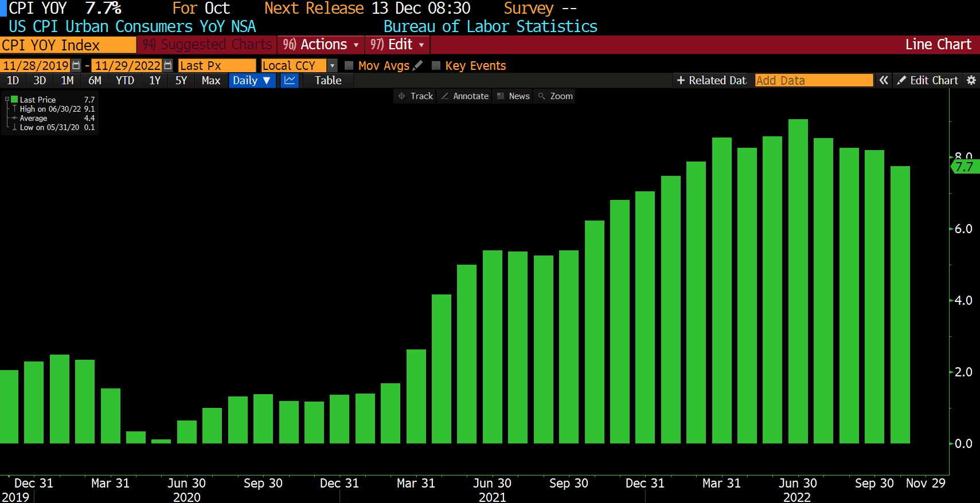980x503 pixels.
Task: Enable the Mov Avgs checkbox
Action: coord(349,65)
